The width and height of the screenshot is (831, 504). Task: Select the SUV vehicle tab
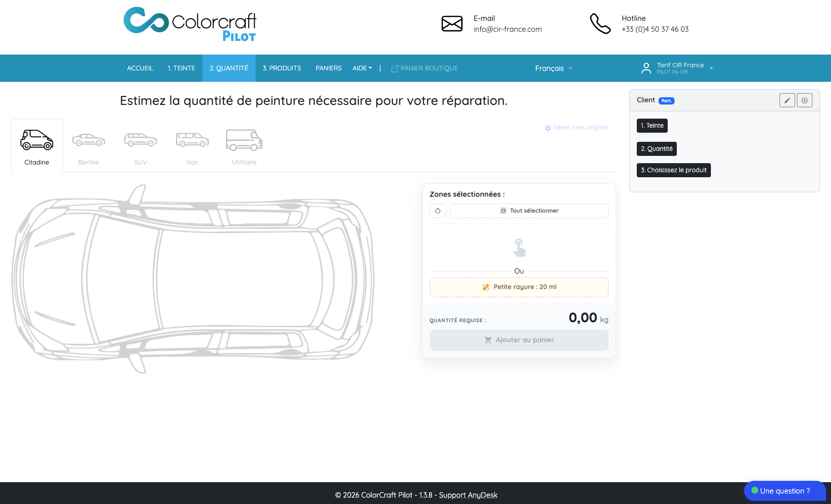pyautogui.click(x=141, y=145)
